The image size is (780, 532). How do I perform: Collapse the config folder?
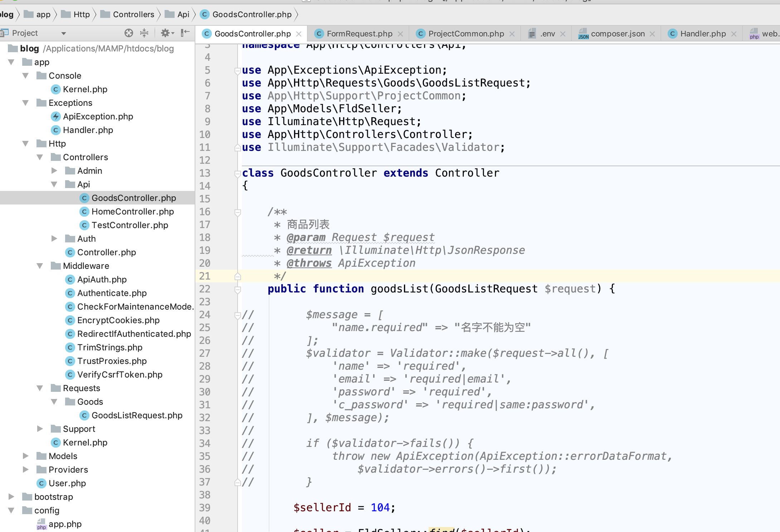point(11,511)
